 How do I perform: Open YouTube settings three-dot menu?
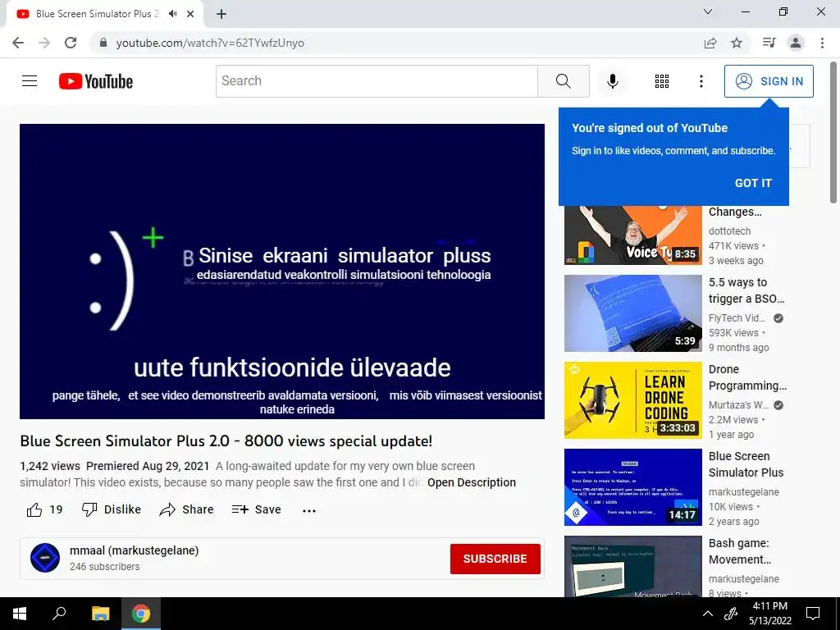[x=701, y=81]
